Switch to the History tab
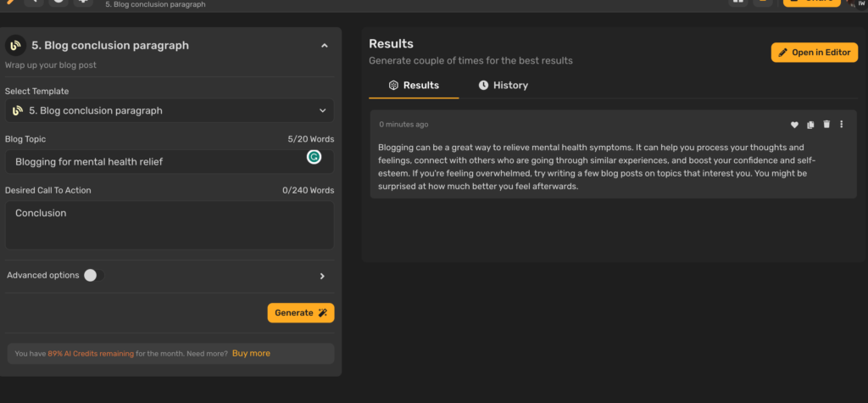 (x=503, y=86)
